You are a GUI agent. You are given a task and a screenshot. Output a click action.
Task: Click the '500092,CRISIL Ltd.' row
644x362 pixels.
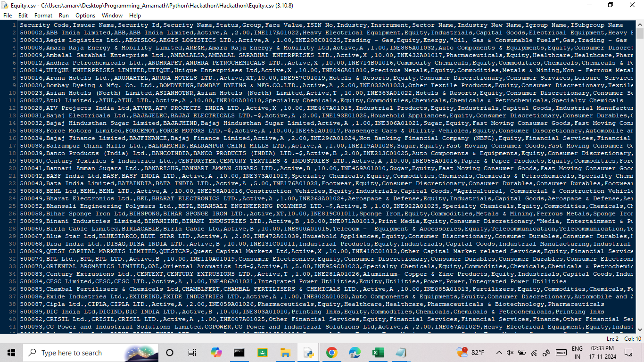point(327,319)
